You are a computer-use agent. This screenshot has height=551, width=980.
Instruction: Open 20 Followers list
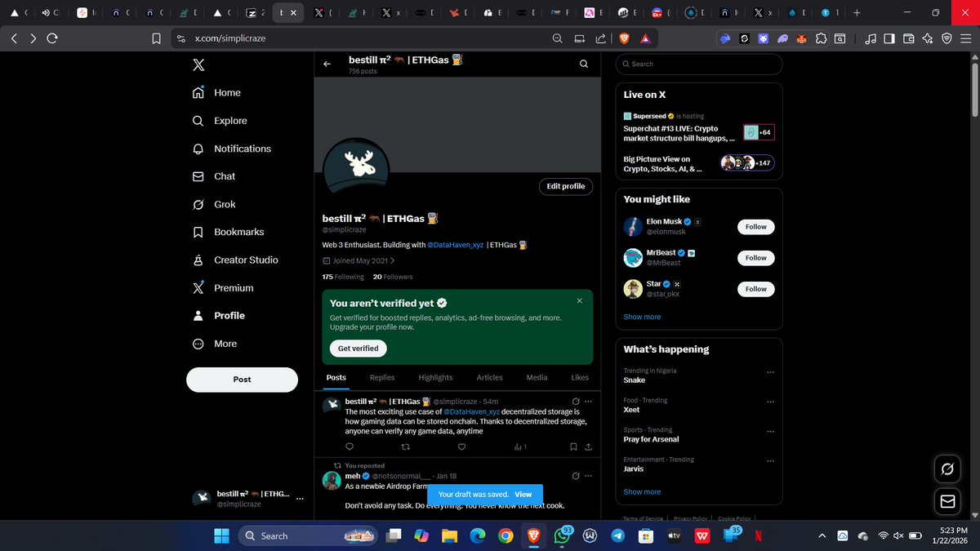pyautogui.click(x=393, y=277)
